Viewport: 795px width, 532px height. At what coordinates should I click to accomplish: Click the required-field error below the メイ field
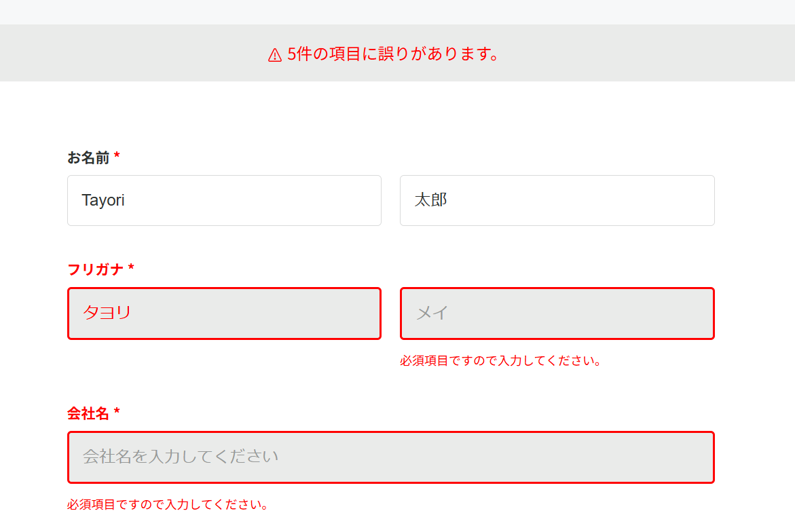coord(500,361)
